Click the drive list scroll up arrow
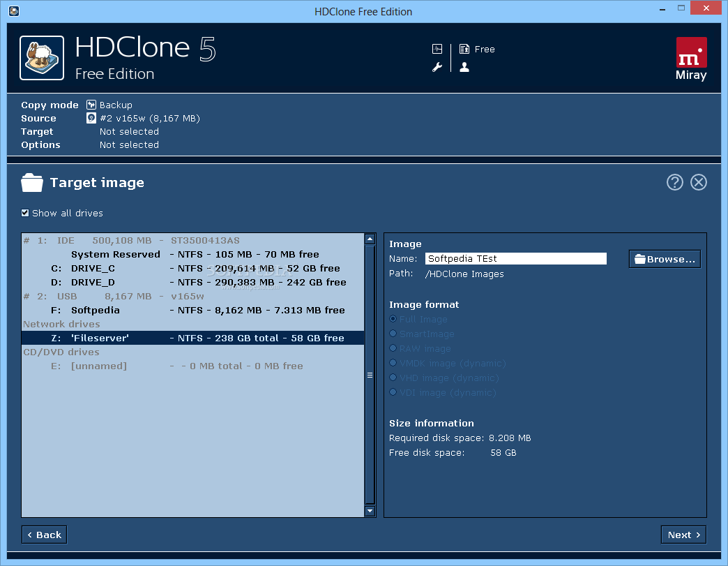Screen dimensions: 728x566 click(x=370, y=239)
